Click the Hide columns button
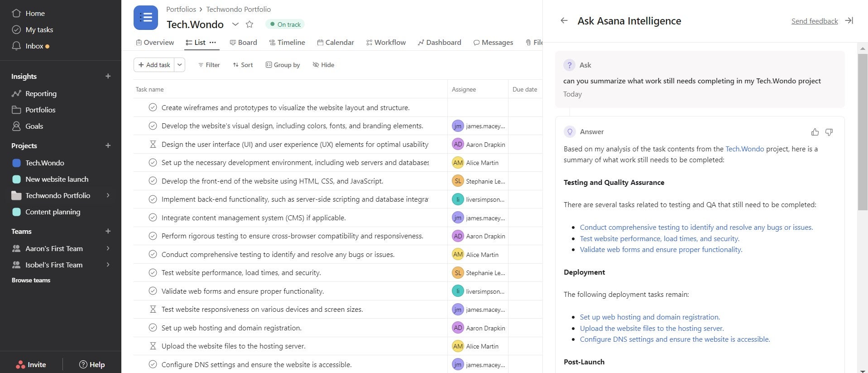868x373 pixels. 323,65
